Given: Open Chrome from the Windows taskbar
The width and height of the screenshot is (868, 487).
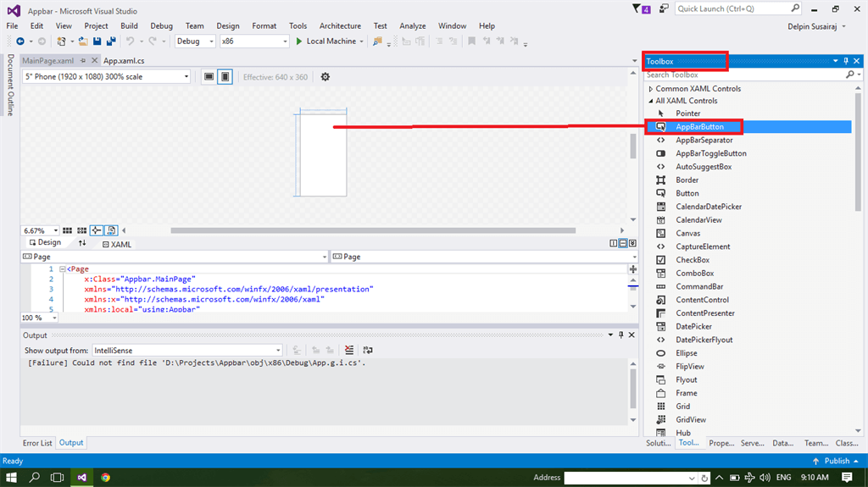Looking at the screenshot, I should pyautogui.click(x=105, y=478).
